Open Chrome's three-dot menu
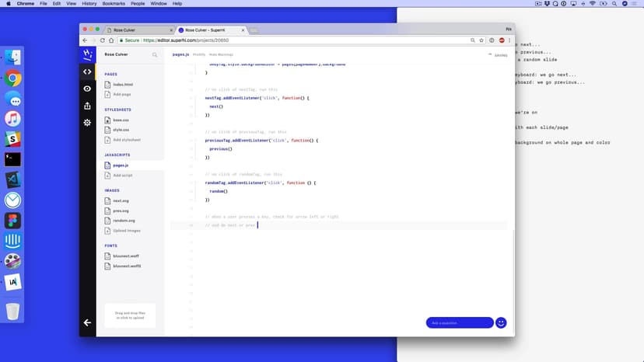Screen dimensions: 644x362 510,40
